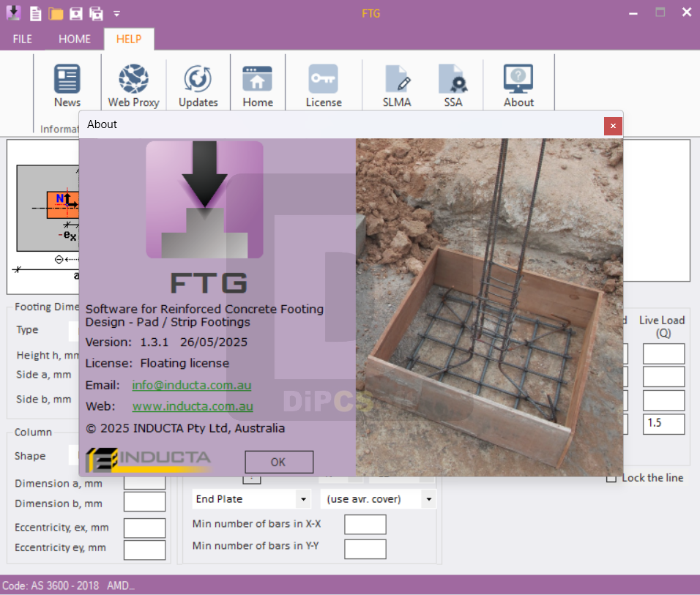Image resolution: width=700 pixels, height=595 pixels.
Task: Expand the quick access toolbar dropdown arrow
Action: coord(116,14)
